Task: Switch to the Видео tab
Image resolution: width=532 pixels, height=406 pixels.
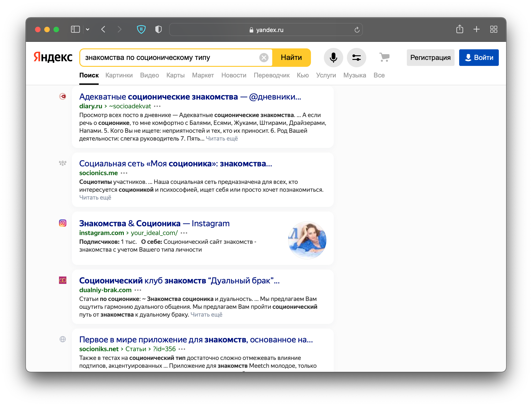Action: point(149,75)
